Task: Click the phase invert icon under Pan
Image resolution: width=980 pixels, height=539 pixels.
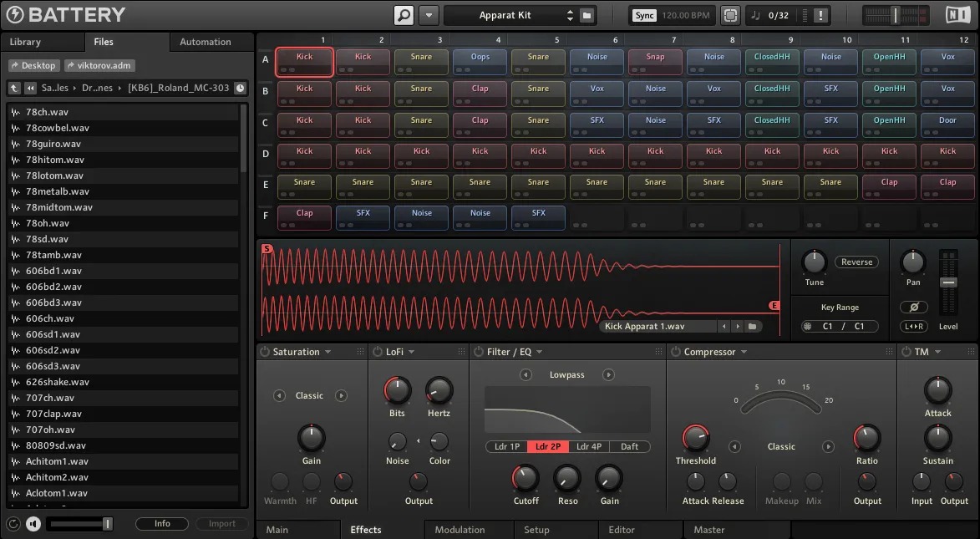Action: (913, 307)
